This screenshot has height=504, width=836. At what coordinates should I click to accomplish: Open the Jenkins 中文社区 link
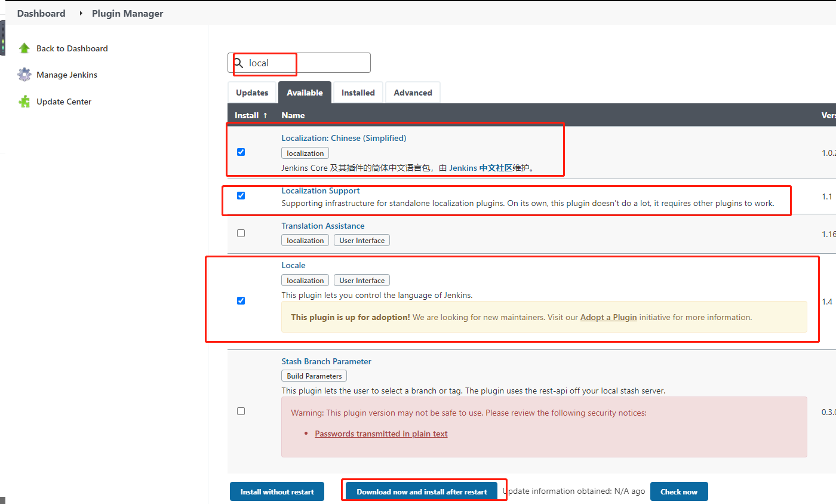pos(481,168)
